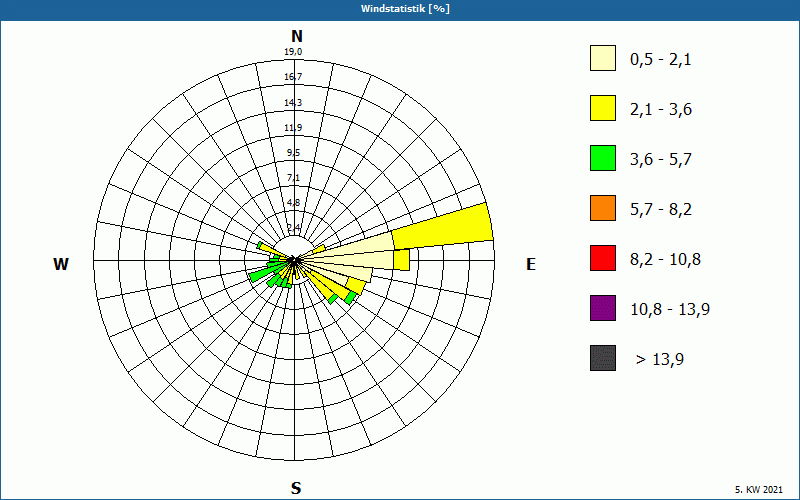This screenshot has width=800, height=500.
Task: Click the '11,9' radial axis value
Action: pos(293,128)
